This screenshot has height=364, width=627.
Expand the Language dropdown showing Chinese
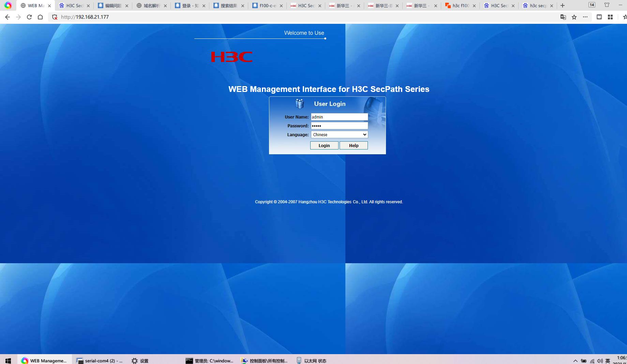[340, 134]
